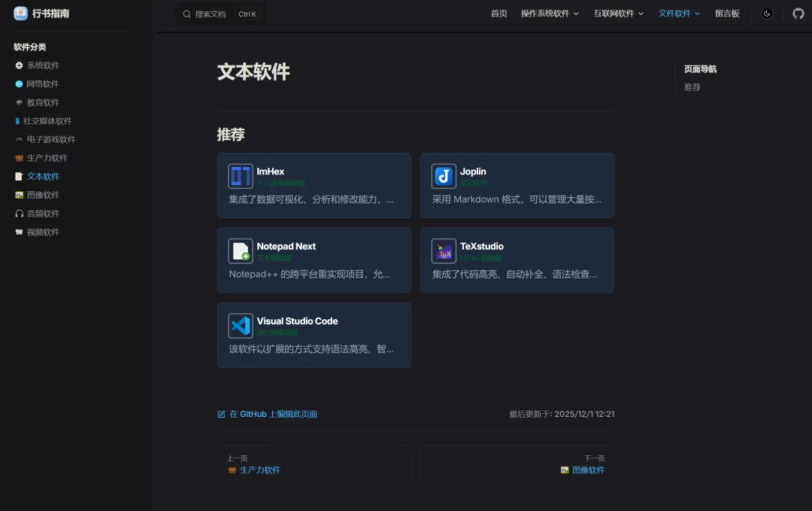Image resolution: width=812 pixels, height=511 pixels.
Task: Click the Joplin app icon
Action: [444, 176]
